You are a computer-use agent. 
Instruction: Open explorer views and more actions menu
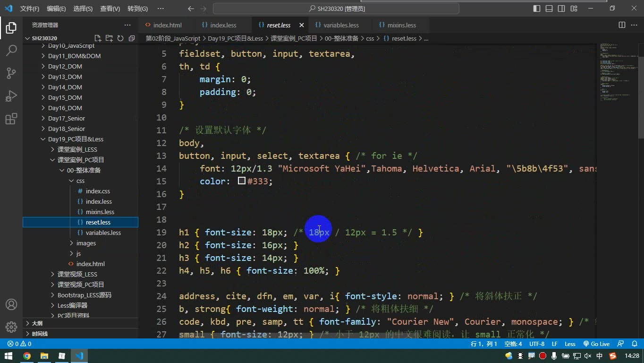127,25
